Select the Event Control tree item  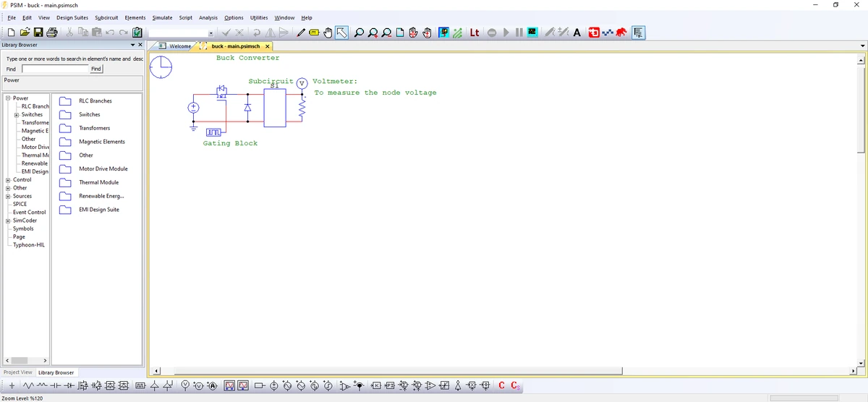point(30,213)
